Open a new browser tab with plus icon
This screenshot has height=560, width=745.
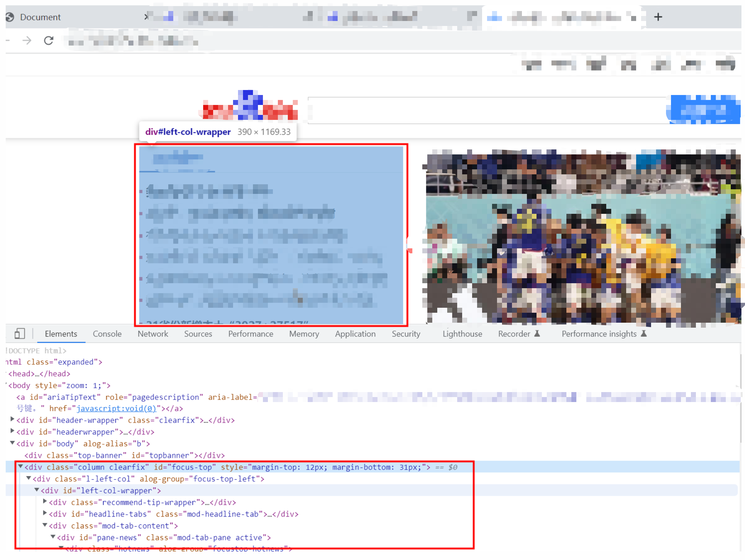click(x=658, y=17)
